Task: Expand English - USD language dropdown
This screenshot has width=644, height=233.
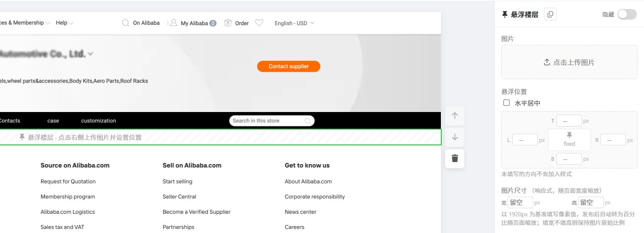Action: [x=312, y=23]
